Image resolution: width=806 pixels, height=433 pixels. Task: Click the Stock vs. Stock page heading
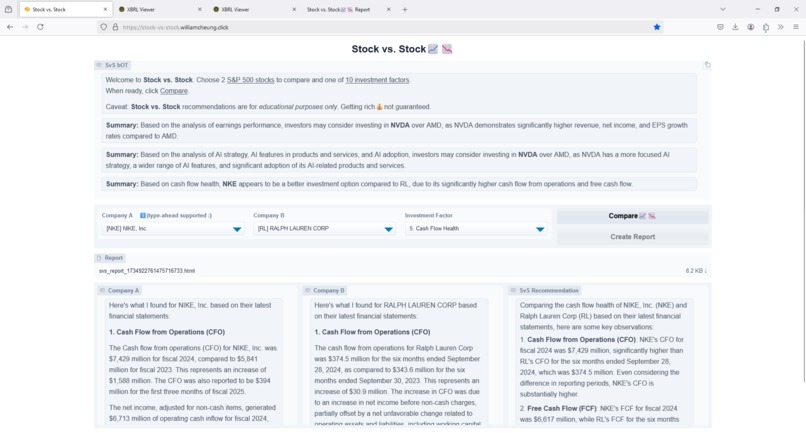pos(402,49)
